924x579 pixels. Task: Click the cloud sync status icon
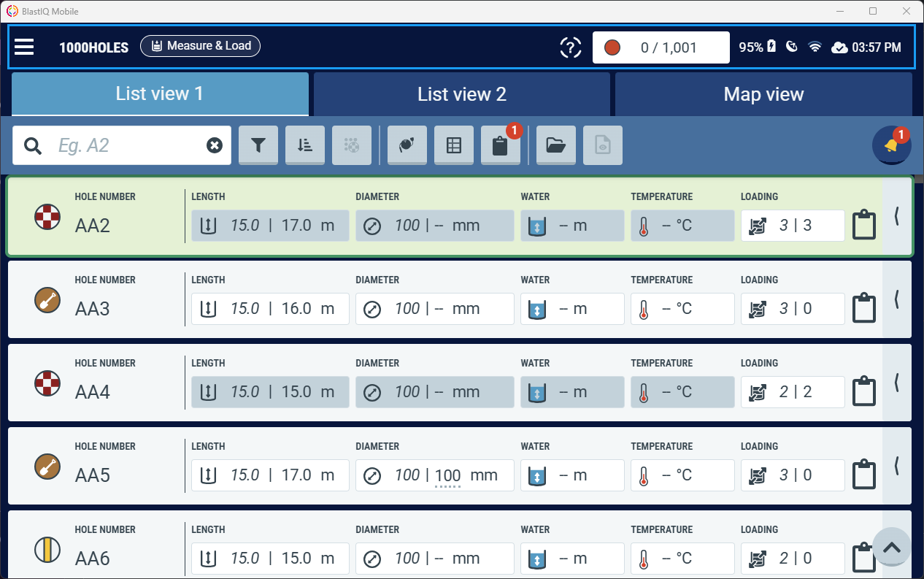coord(839,47)
